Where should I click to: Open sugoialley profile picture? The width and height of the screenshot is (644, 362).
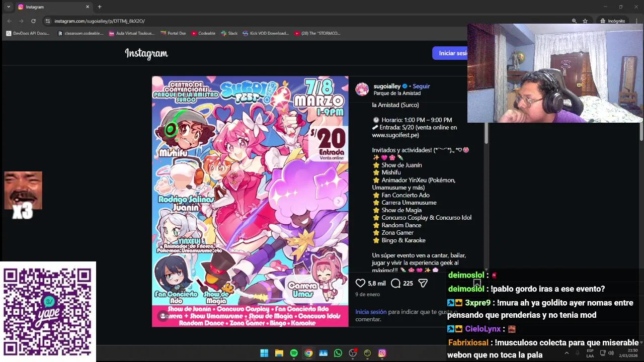362,89
